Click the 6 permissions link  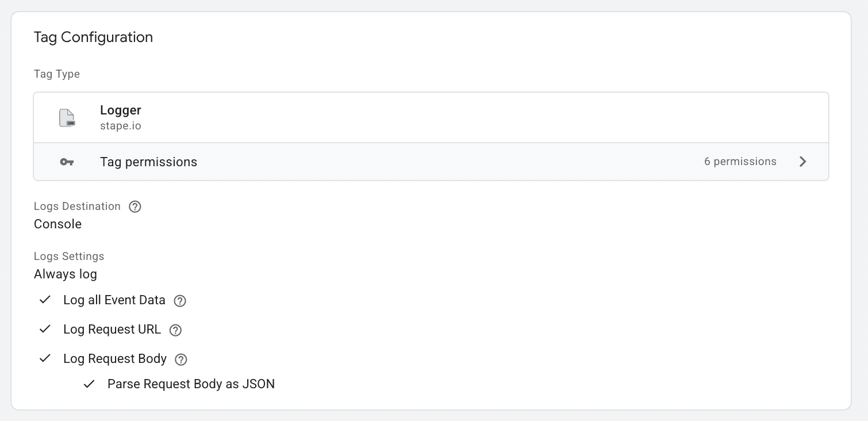pyautogui.click(x=740, y=162)
